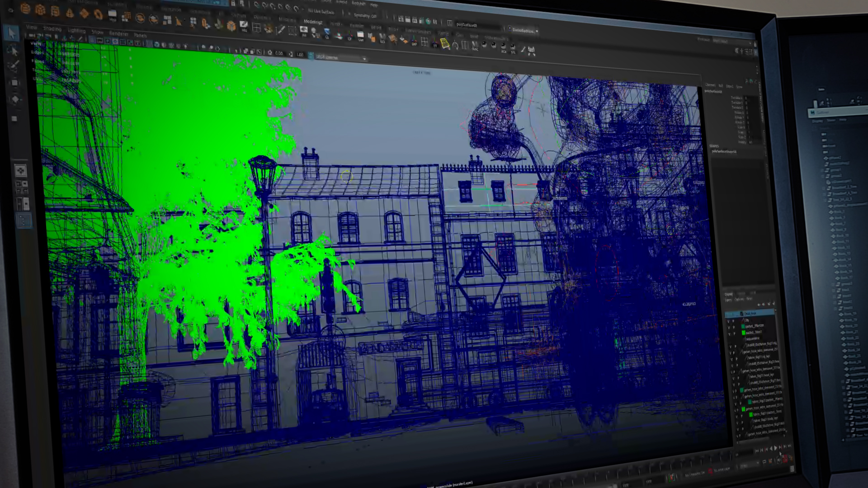Click the Symmetry: Off button

point(365,16)
